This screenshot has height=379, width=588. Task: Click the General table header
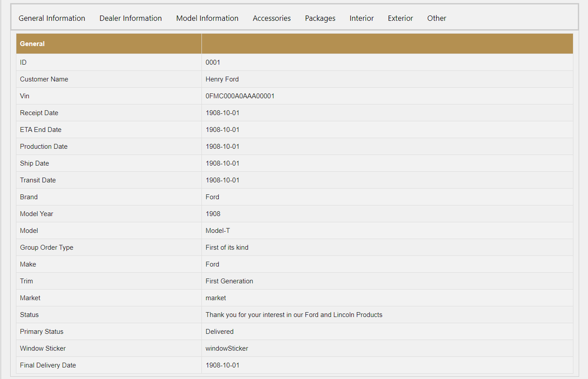(x=32, y=44)
